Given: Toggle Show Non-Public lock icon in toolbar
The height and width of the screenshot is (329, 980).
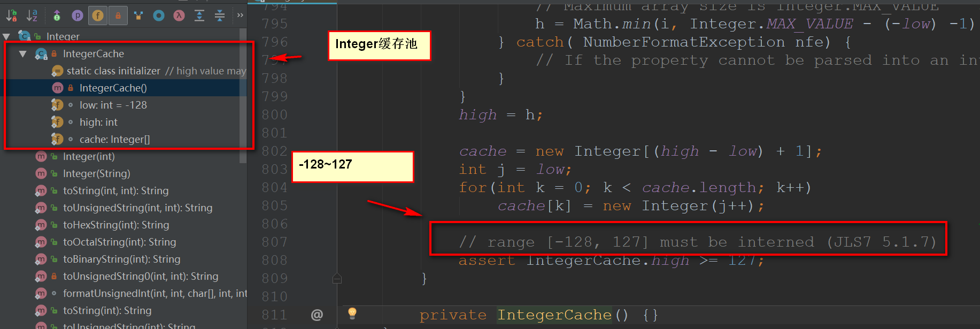Looking at the screenshot, I should (x=118, y=16).
